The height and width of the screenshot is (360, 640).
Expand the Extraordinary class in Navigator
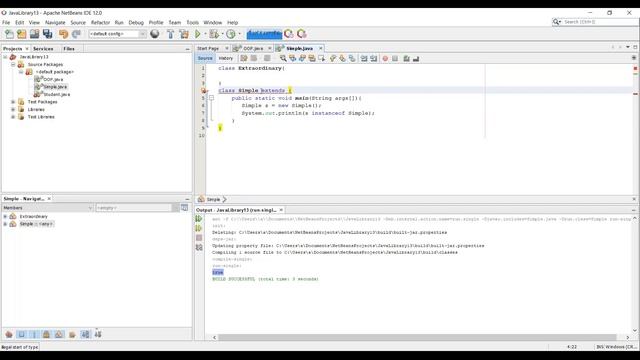coord(5,216)
